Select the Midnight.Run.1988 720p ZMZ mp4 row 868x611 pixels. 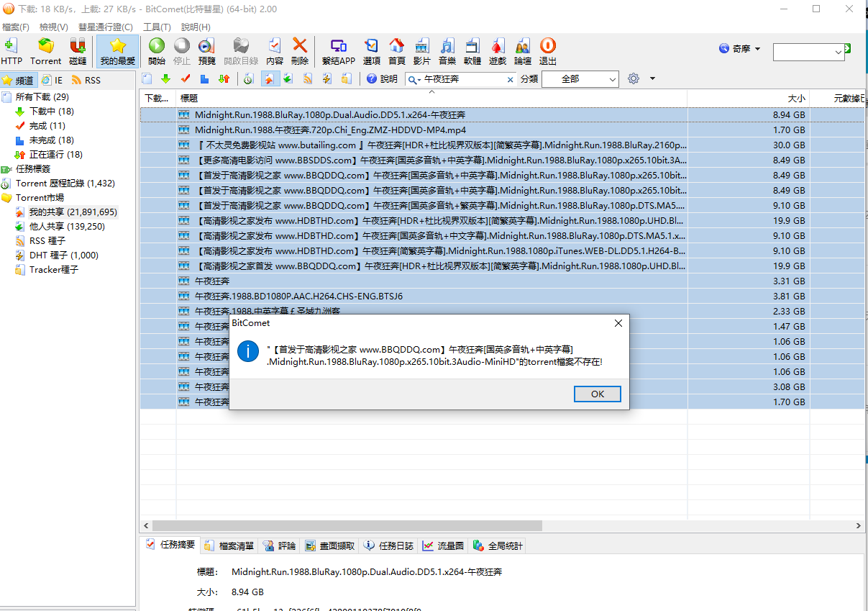coord(503,130)
